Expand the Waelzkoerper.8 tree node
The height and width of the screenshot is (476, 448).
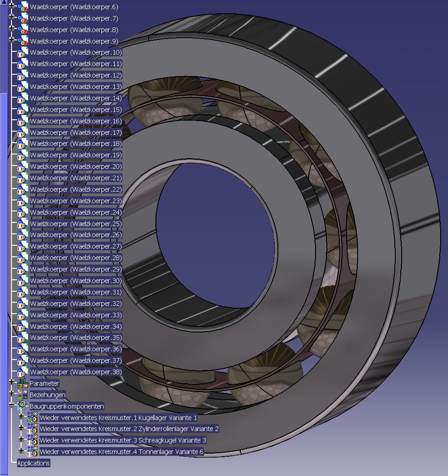click(11, 28)
